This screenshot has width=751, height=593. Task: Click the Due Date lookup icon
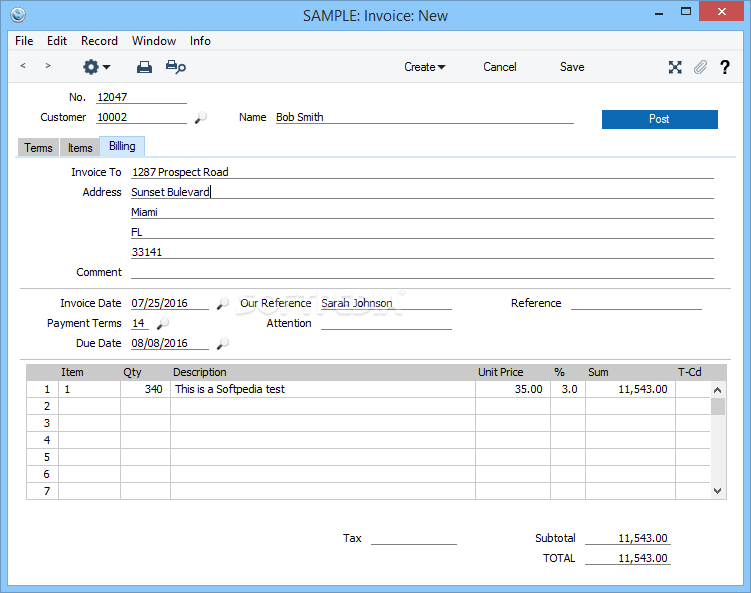pos(222,344)
